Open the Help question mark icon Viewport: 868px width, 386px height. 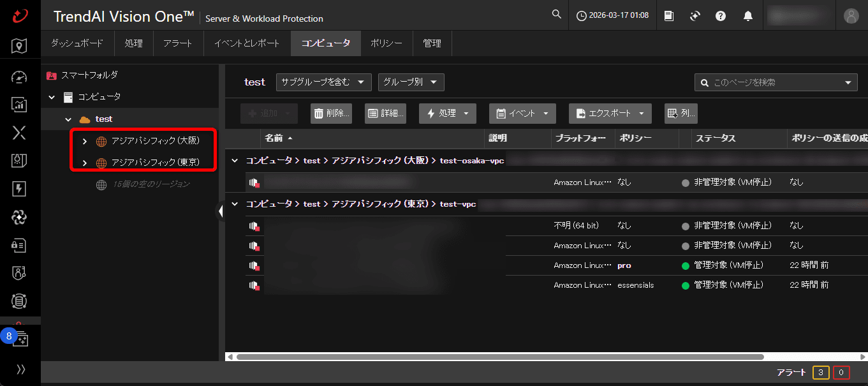pos(720,15)
